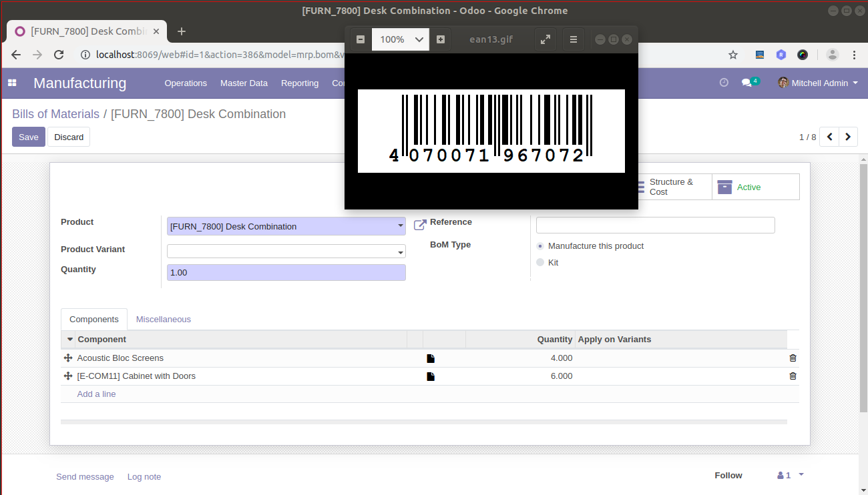Grab drag handle of Acoustic Bloc Screens
The width and height of the screenshot is (868, 495).
click(x=67, y=358)
